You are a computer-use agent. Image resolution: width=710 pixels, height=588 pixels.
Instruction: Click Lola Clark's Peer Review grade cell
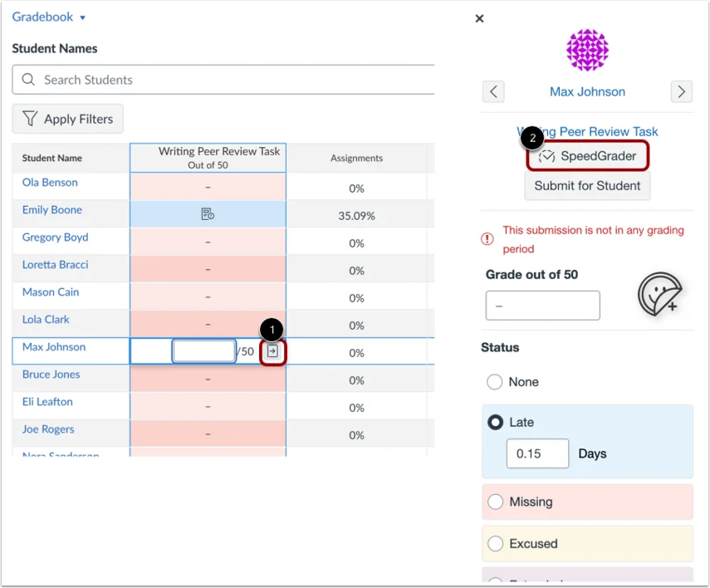tap(208, 325)
